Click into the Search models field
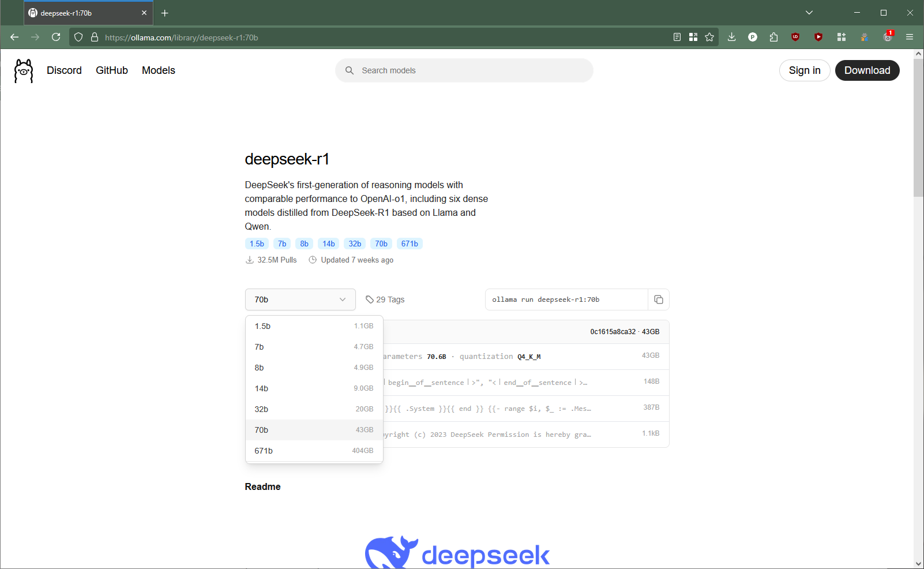 pyautogui.click(x=464, y=70)
